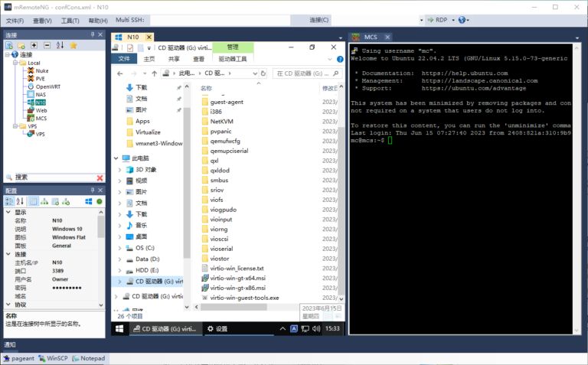This screenshot has width=588, height=365.
Task: Click the 搜索 search field in connections panel
Action: [x=54, y=178]
